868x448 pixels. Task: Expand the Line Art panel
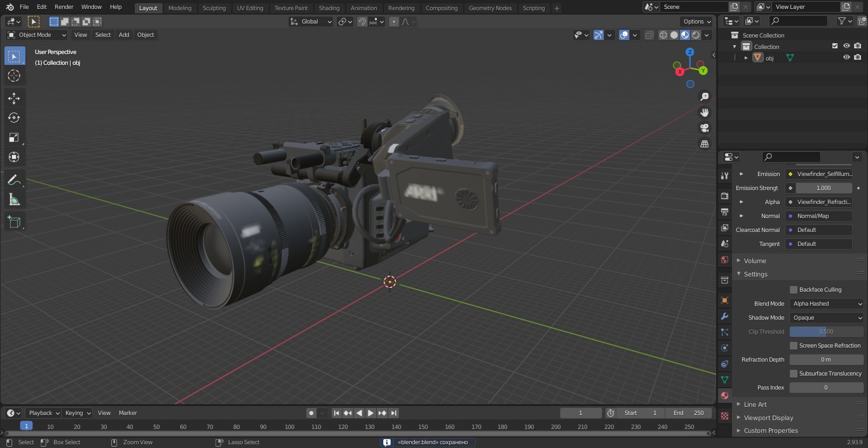coord(755,404)
